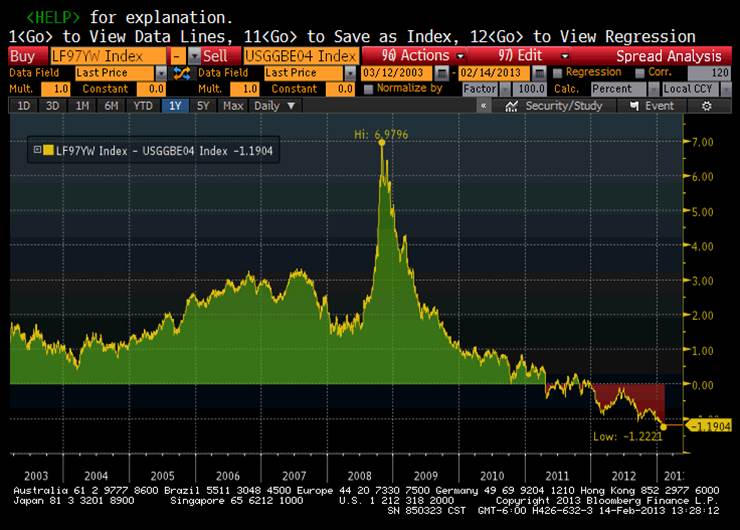The image size is (740, 530).
Task: Click the Security/Study chart icon
Action: [513, 106]
